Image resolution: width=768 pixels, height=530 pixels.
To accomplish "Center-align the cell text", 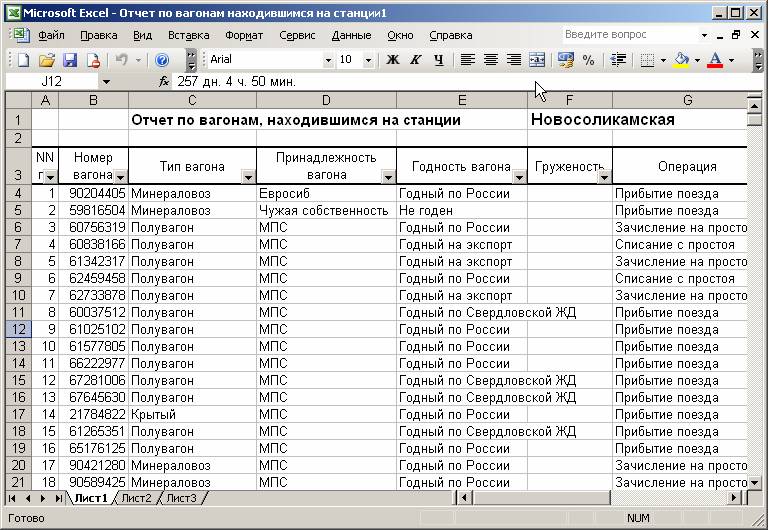I will pos(491,60).
